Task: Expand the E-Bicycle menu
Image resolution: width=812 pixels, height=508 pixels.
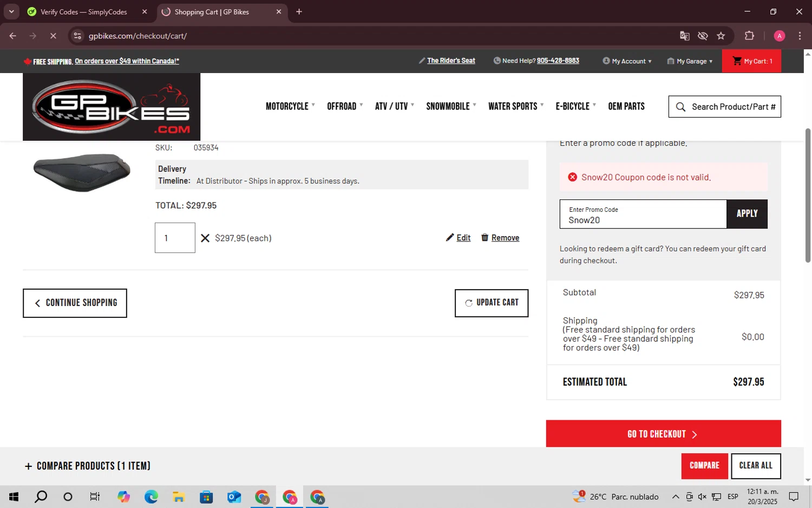Action: coord(575,106)
